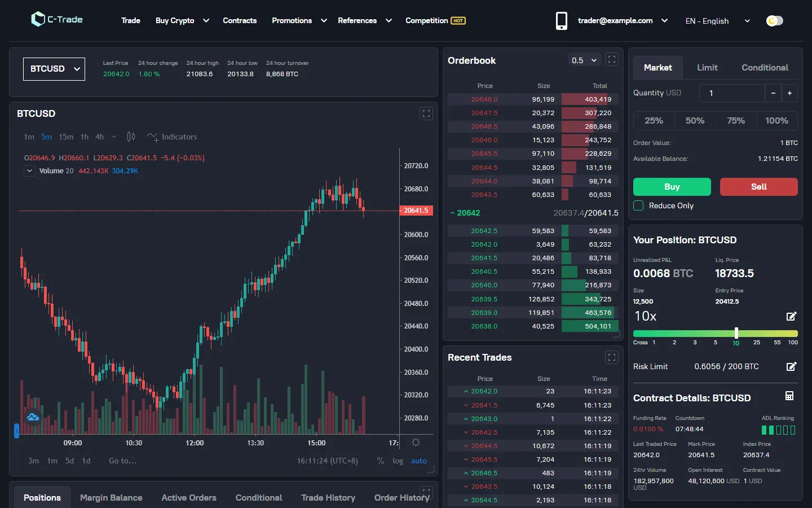Image resolution: width=812 pixels, height=508 pixels.
Task: Set leverage slider to Cross
Action: click(641, 342)
